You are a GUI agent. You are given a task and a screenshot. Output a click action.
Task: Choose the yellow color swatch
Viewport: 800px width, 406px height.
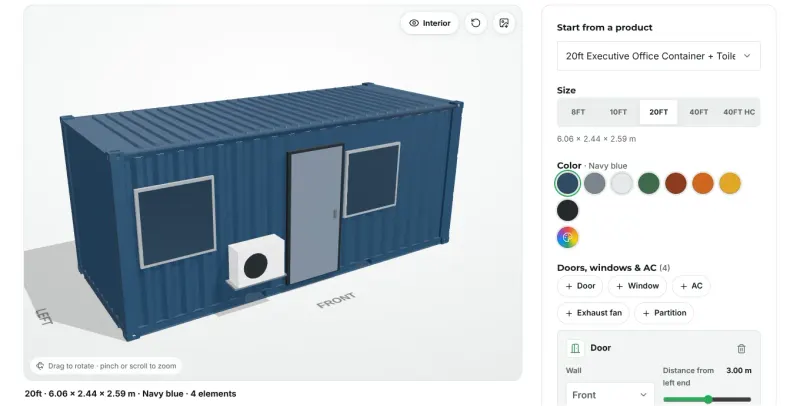730,183
